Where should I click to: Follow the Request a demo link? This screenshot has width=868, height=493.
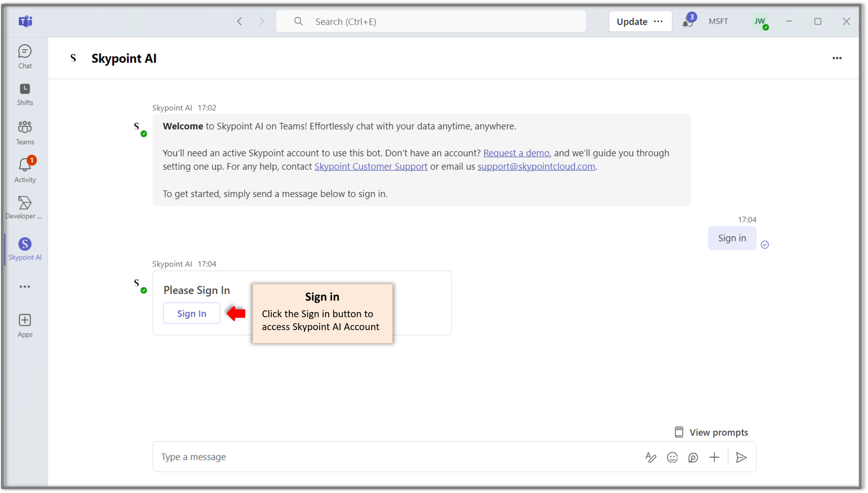click(x=516, y=153)
